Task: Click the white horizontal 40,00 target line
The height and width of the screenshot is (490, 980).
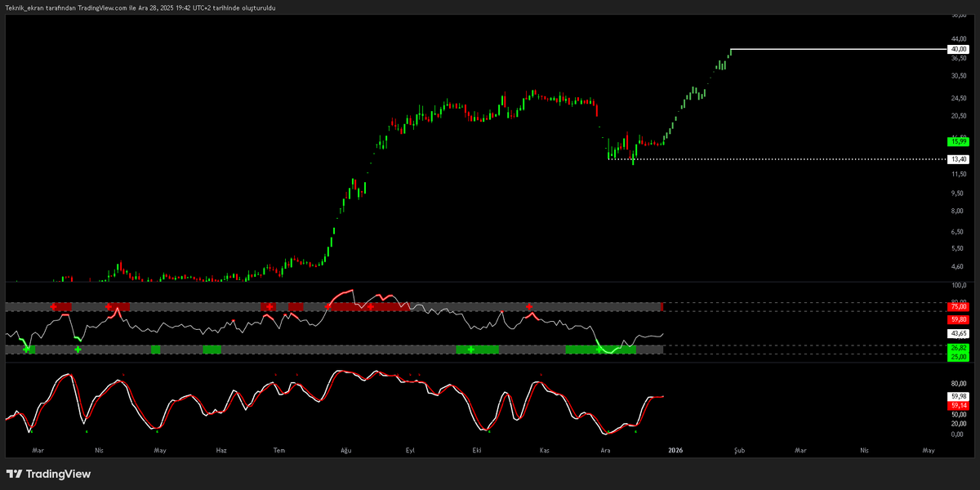Action: pos(838,49)
